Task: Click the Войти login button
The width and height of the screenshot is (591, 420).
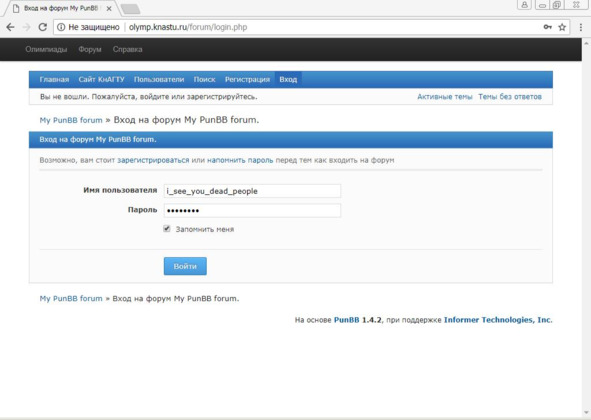Action: pyautogui.click(x=185, y=266)
